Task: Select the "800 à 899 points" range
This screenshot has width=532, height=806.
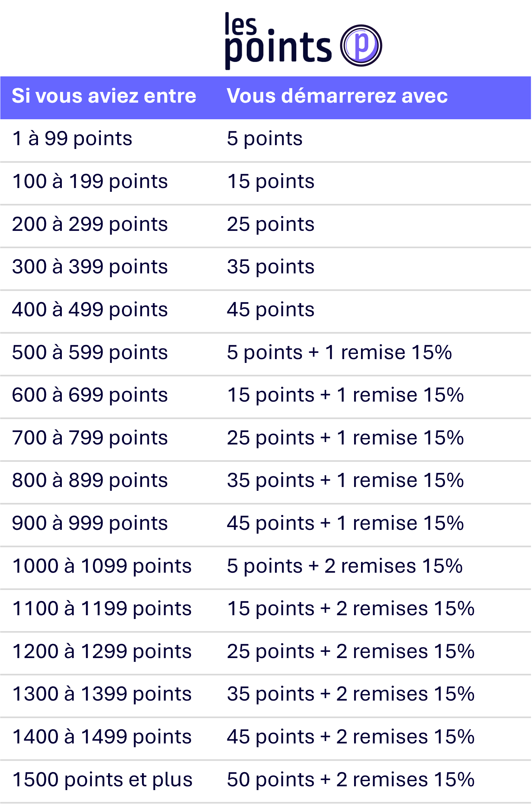Action: (90, 481)
